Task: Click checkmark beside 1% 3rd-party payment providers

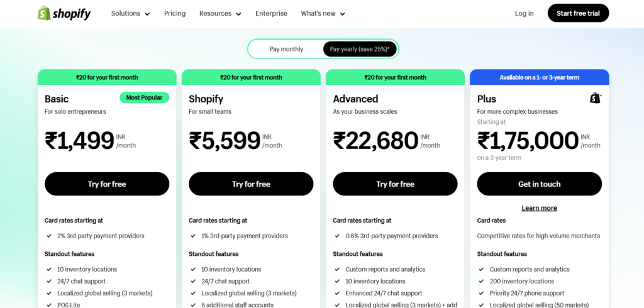Action: click(x=193, y=236)
